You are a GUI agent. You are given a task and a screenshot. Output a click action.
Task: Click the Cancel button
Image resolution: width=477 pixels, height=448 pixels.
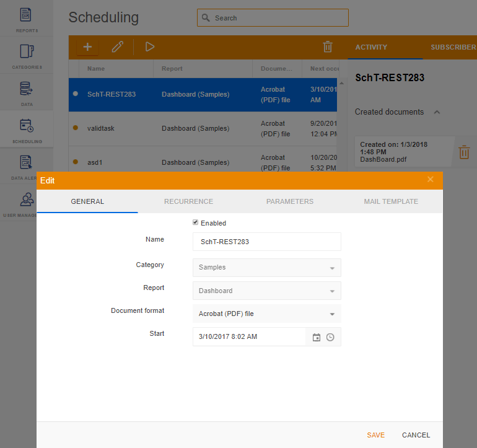click(x=416, y=435)
